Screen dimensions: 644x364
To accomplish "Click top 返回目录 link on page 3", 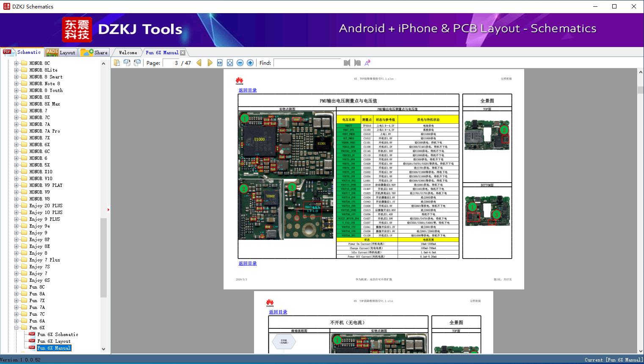I will pos(247,90).
